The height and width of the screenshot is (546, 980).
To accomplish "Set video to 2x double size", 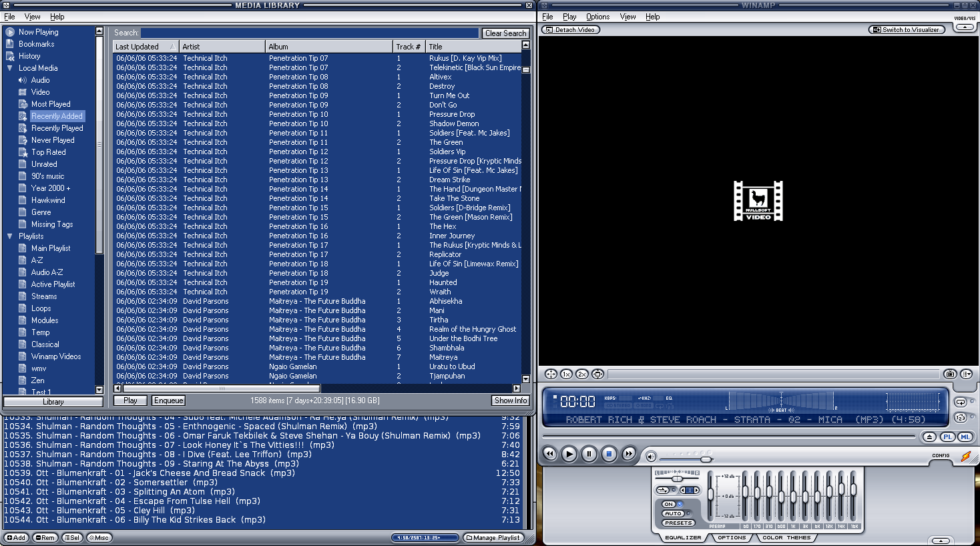I will (x=582, y=374).
